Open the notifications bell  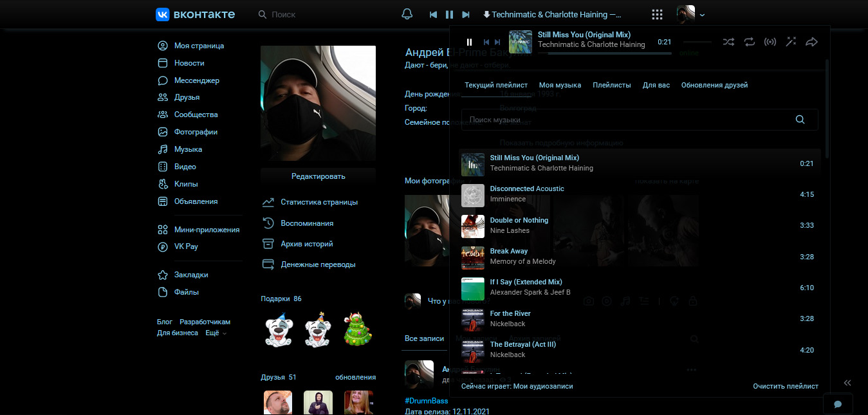(x=407, y=14)
